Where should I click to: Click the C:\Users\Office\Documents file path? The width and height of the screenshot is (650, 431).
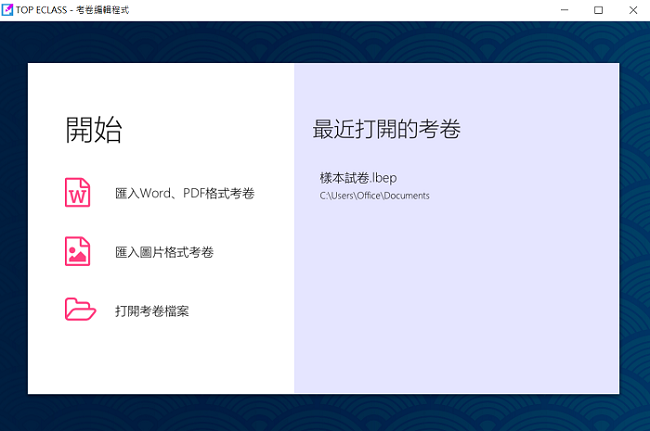[x=374, y=196]
